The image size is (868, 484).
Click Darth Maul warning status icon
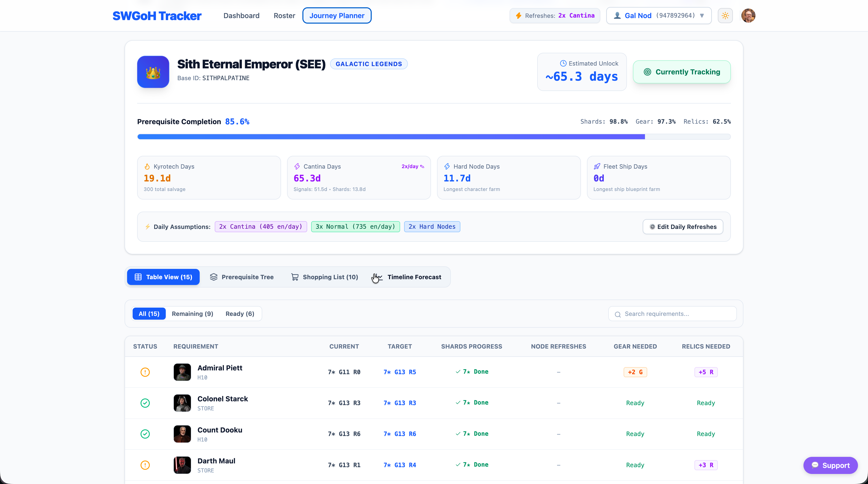click(x=145, y=465)
